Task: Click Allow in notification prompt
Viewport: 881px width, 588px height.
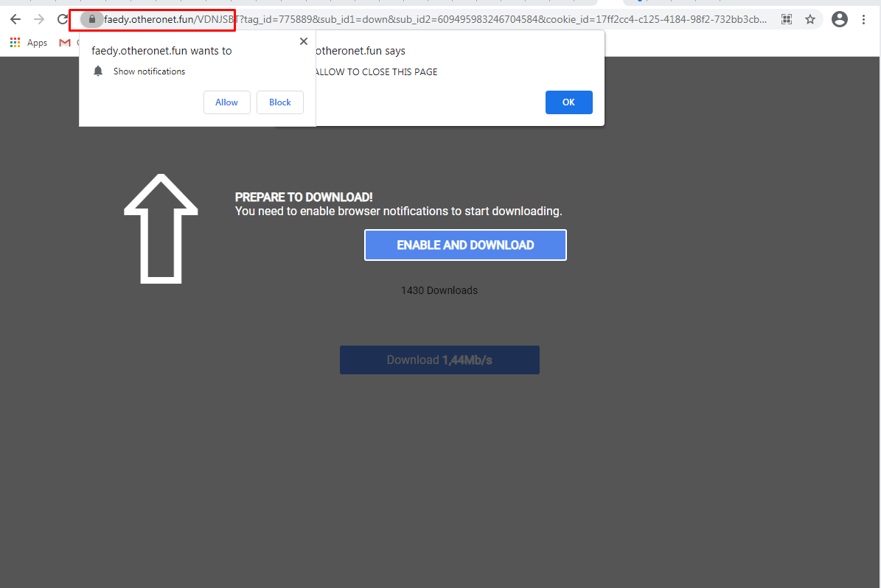Action: (x=226, y=102)
